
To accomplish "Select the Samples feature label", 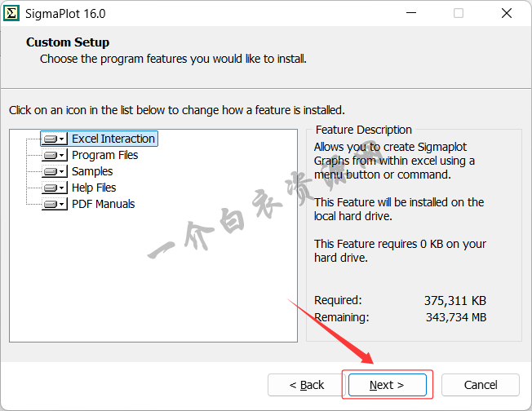I will 92,171.
